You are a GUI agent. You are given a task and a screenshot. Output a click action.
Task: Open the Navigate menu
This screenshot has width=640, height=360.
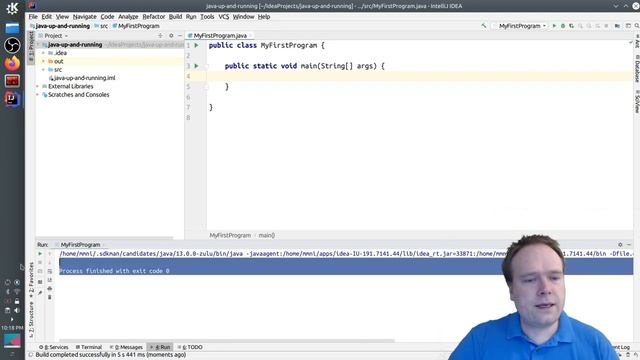[x=84, y=17]
